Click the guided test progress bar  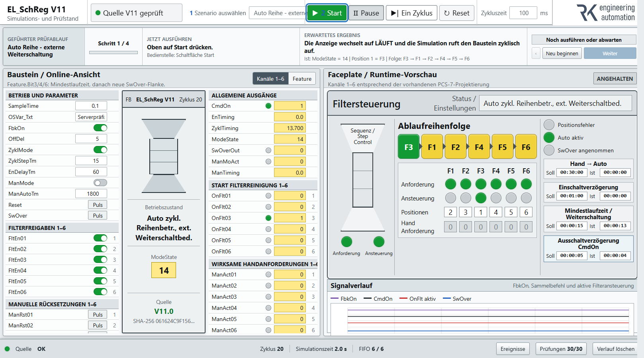pos(114,52)
